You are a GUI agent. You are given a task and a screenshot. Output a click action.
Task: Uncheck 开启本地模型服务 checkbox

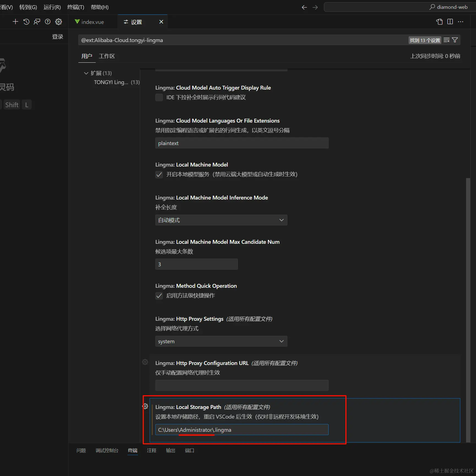pyautogui.click(x=159, y=175)
